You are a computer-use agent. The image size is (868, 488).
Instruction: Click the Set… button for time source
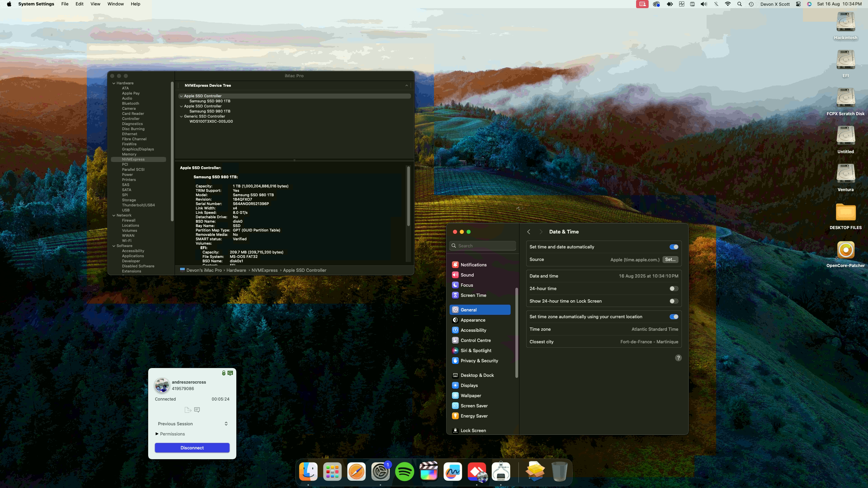pos(670,259)
